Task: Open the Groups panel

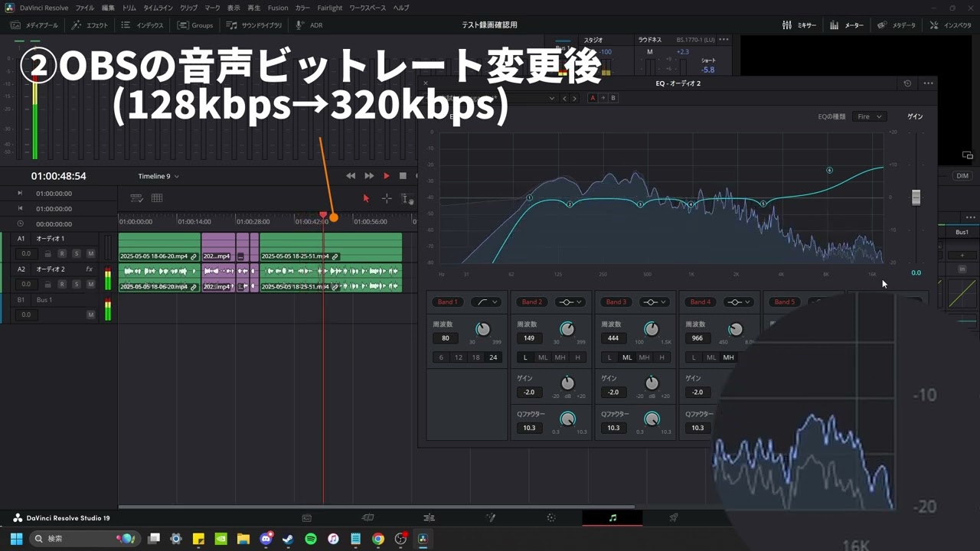Action: (x=195, y=25)
